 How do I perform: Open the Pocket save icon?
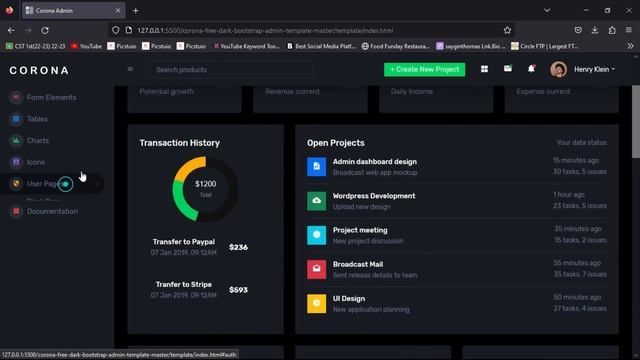pos(578,30)
